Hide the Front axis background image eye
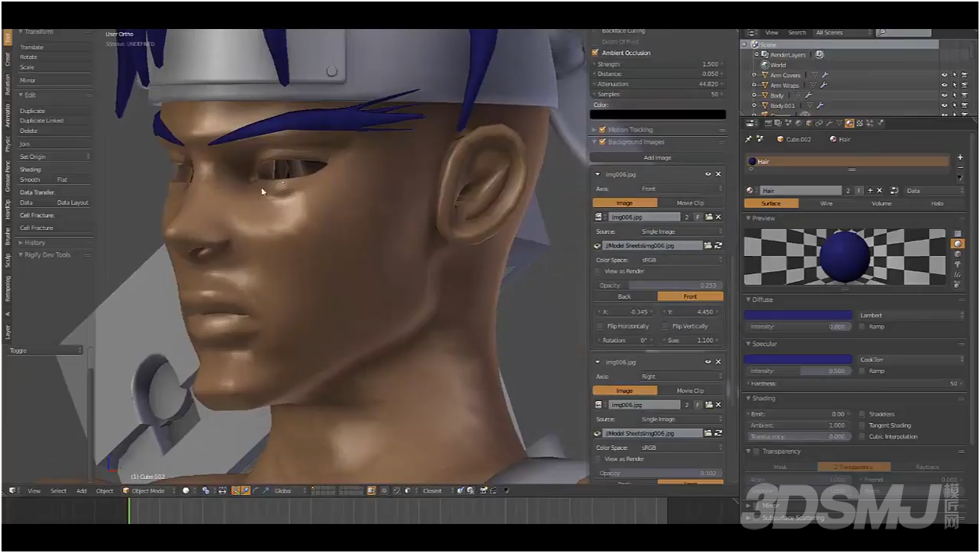 click(x=708, y=174)
